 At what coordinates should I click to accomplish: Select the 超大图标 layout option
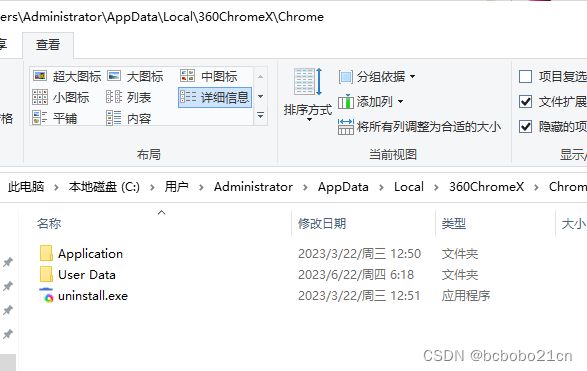click(x=67, y=76)
